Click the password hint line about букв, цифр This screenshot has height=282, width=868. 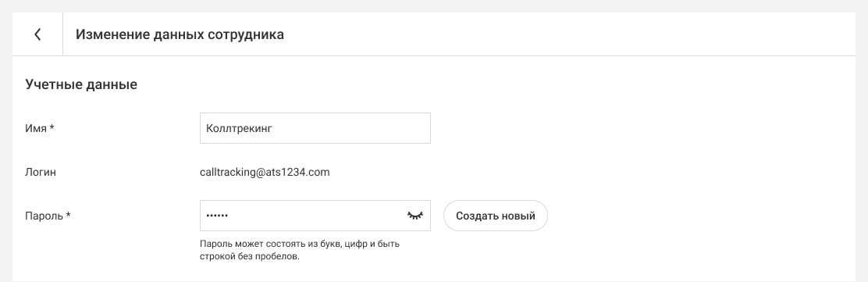(300, 244)
